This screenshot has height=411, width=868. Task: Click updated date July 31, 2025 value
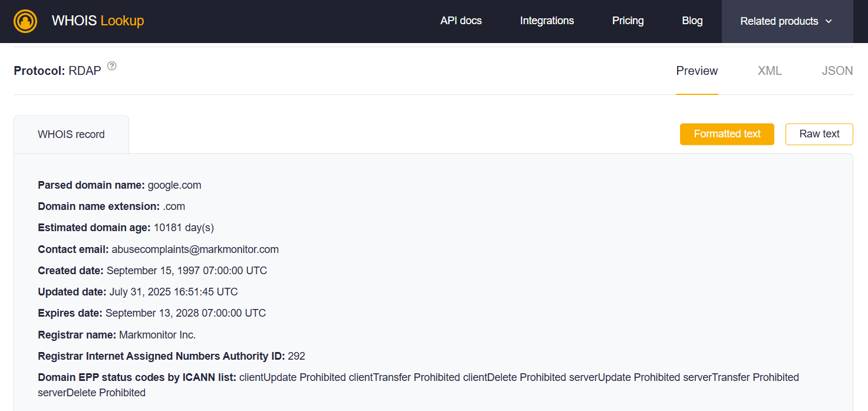[x=174, y=292]
